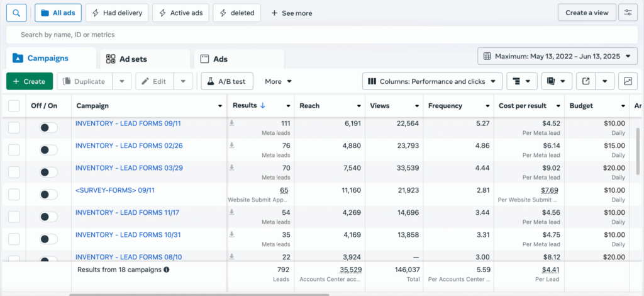Open the view filter settings sliders icon

coord(628,13)
